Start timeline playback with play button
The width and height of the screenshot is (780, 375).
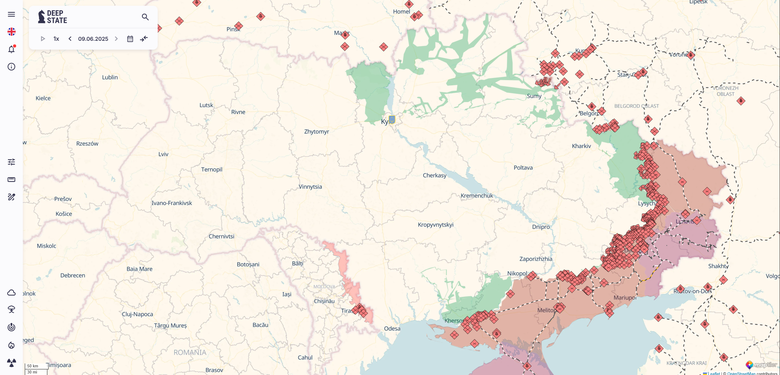pyautogui.click(x=43, y=39)
